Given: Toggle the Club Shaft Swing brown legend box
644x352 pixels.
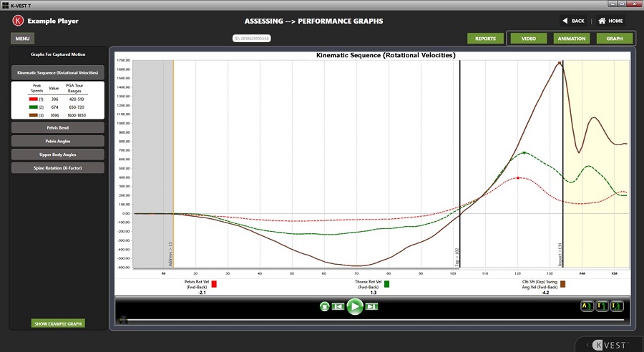Looking at the screenshot, I should click(x=562, y=284).
